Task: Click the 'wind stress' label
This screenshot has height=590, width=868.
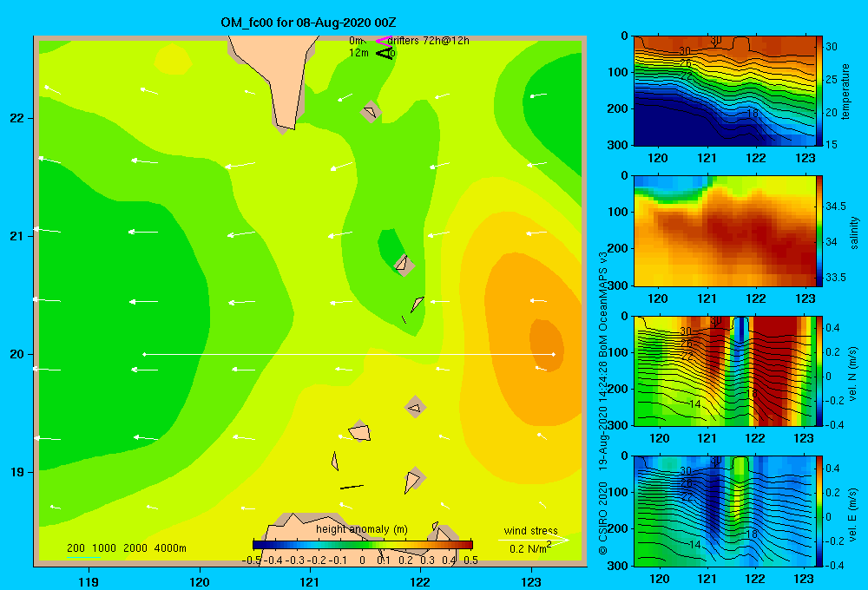Action: tap(530, 530)
